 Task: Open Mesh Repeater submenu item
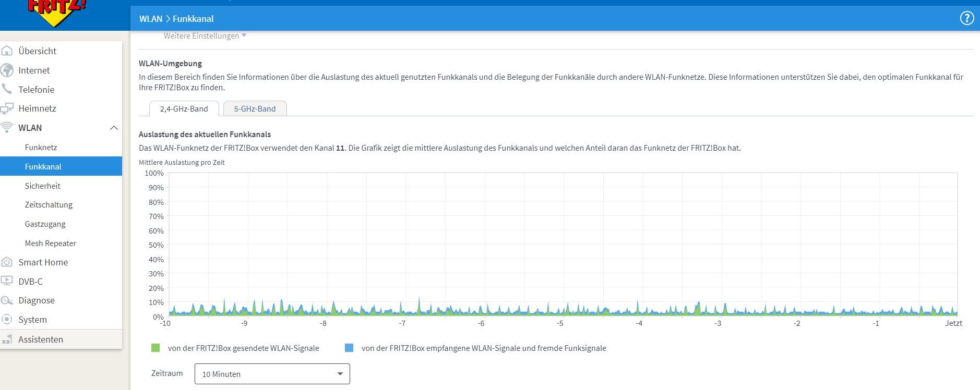50,243
